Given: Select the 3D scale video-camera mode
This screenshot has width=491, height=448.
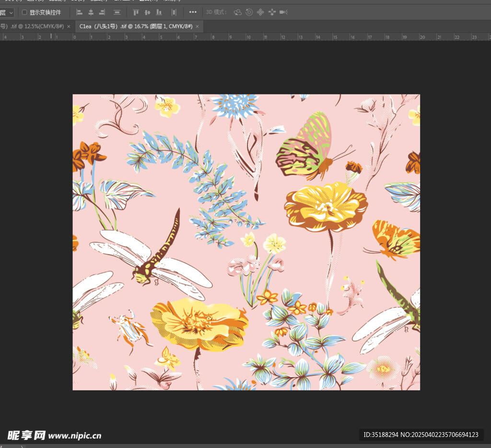Looking at the screenshot, I should tap(284, 12).
